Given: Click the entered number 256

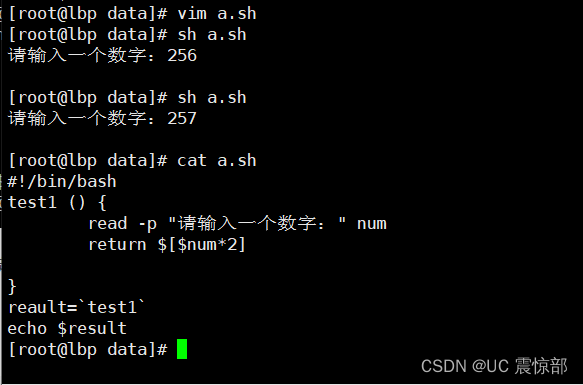Looking at the screenshot, I should 182,55.
